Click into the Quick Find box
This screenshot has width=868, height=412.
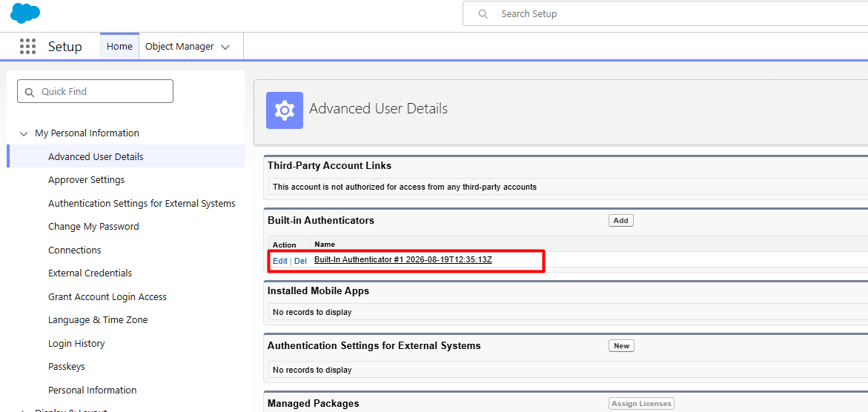click(x=95, y=91)
